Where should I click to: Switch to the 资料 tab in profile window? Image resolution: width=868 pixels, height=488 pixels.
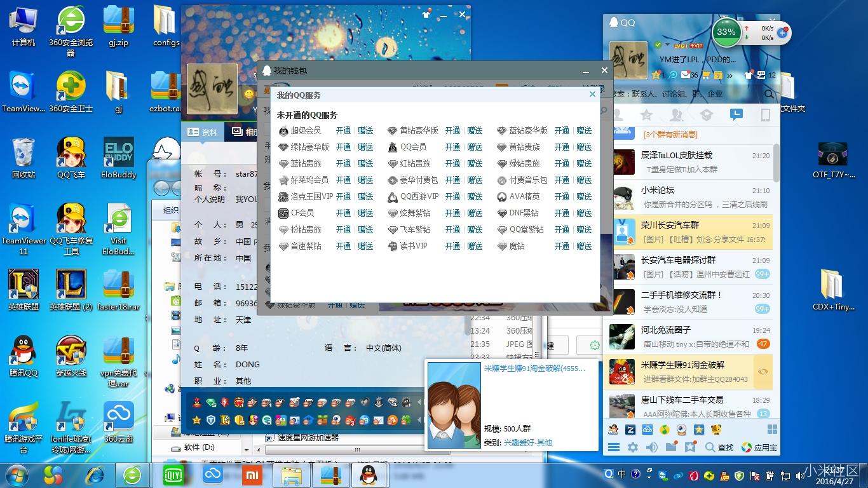(203, 132)
